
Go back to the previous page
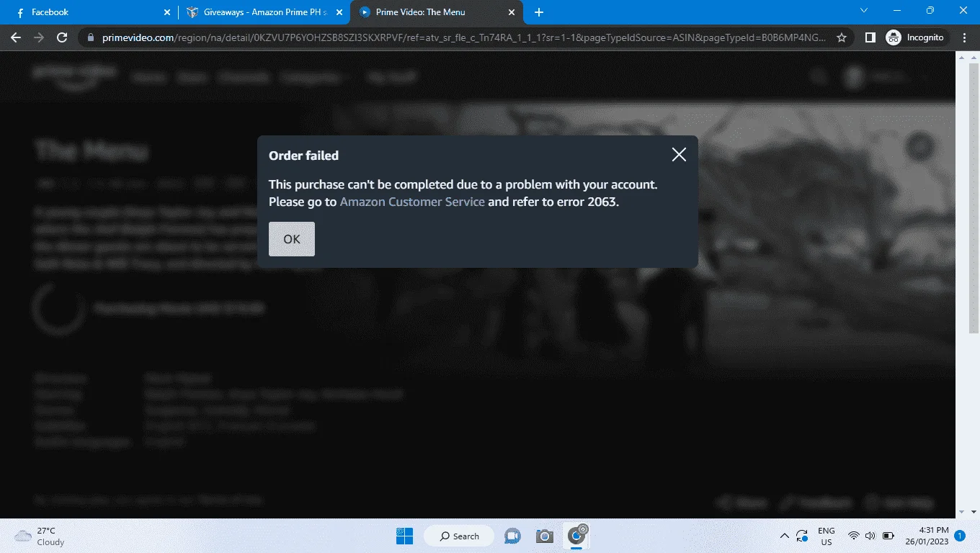click(16, 37)
